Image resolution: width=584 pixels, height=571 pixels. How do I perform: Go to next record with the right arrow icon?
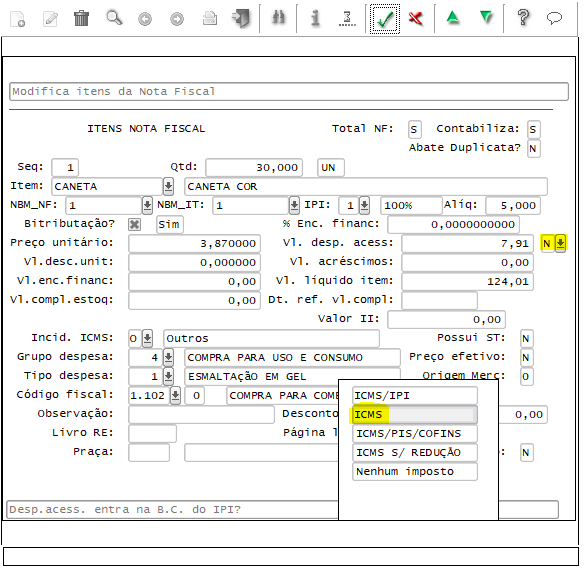pos(177,19)
